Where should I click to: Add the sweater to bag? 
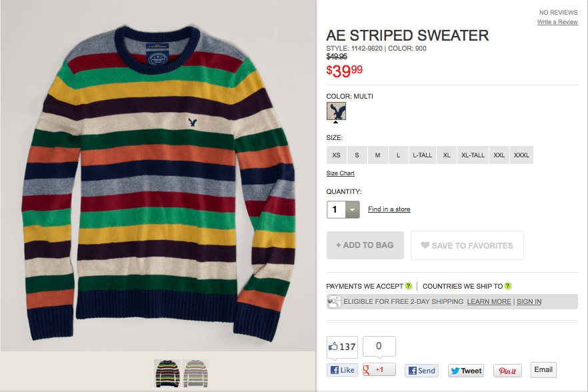pos(365,245)
